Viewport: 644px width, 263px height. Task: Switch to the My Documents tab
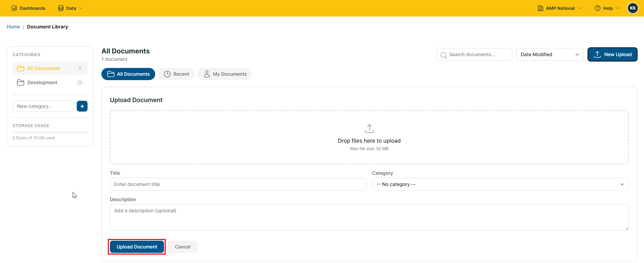tap(225, 74)
